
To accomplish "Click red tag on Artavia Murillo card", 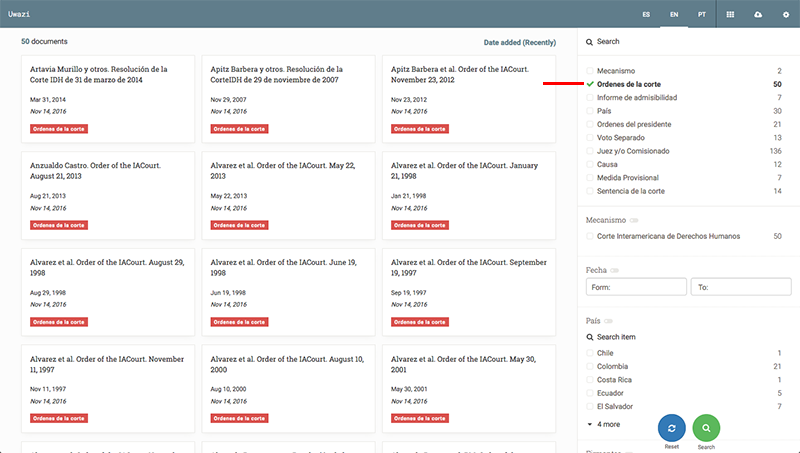I will click(59, 129).
